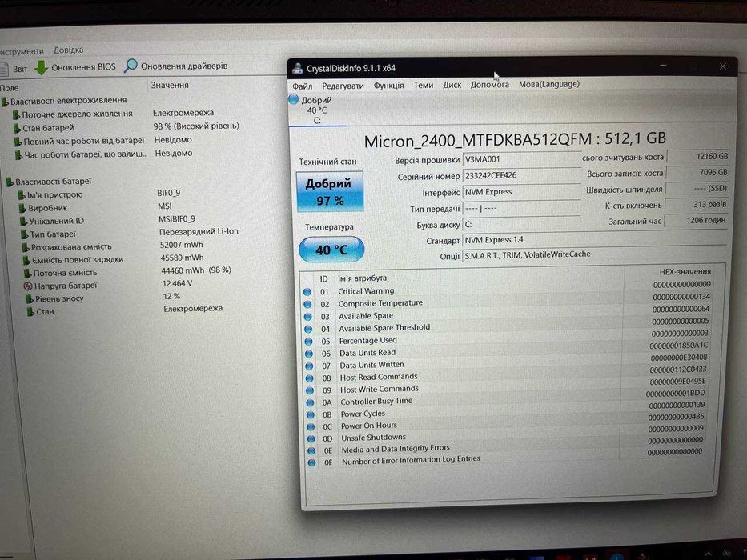Click the blue orb for Controller Busy Time
This screenshot has width=747, height=560.
[311, 403]
